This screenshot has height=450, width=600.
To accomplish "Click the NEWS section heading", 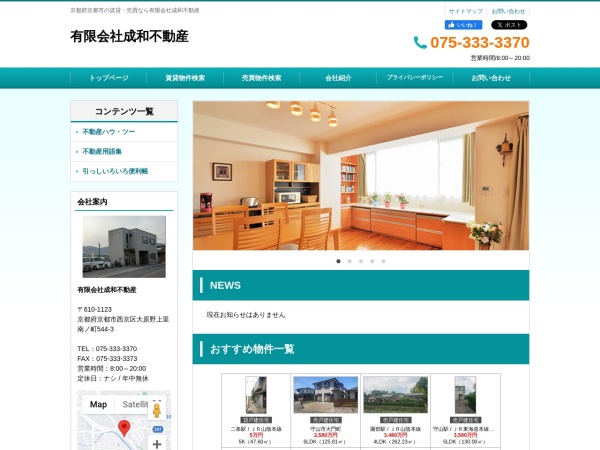I will (x=225, y=285).
